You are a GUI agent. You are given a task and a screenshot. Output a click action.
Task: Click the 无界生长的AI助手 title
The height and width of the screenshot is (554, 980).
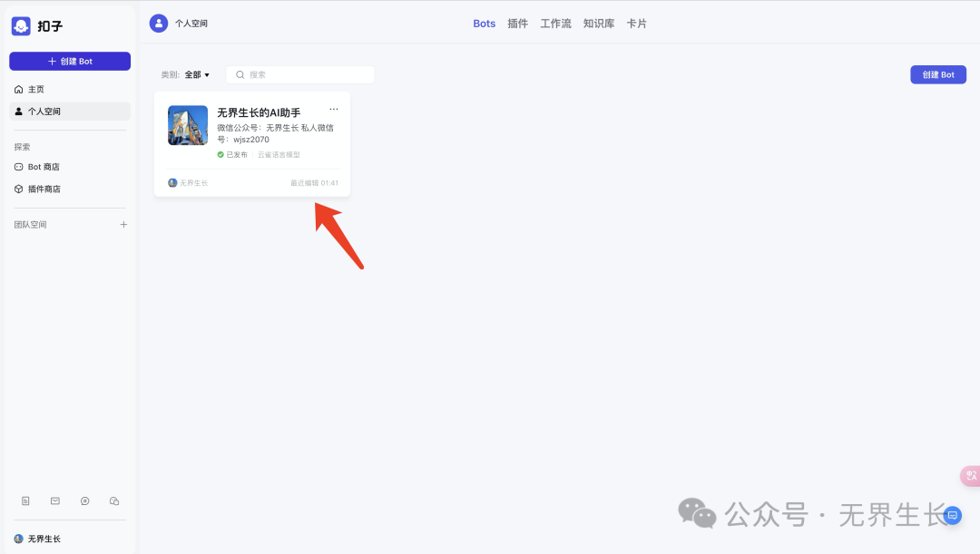point(259,112)
